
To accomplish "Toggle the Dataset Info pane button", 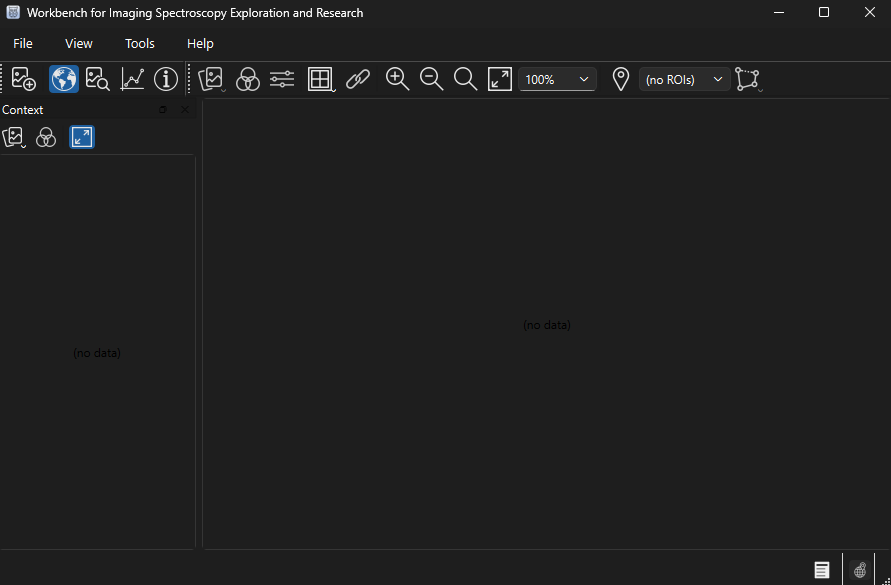I will [166, 79].
